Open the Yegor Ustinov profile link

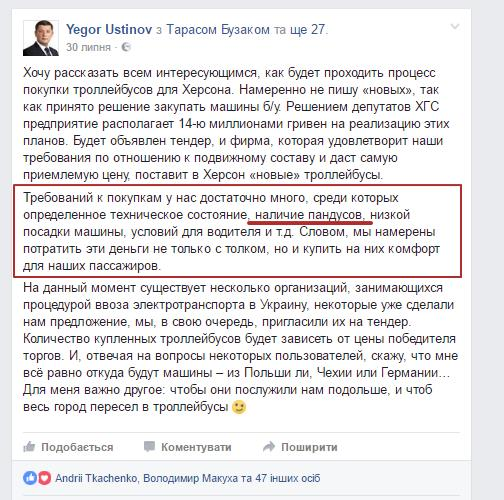pos(109,29)
